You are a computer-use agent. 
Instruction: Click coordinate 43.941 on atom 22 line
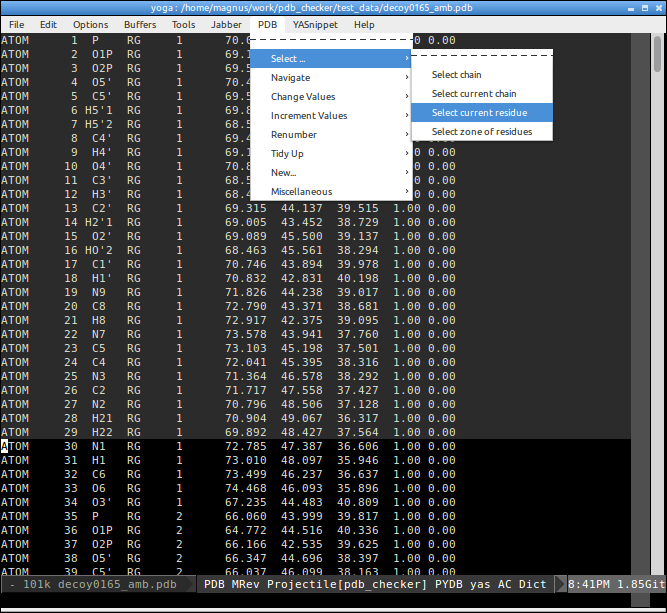pos(302,334)
